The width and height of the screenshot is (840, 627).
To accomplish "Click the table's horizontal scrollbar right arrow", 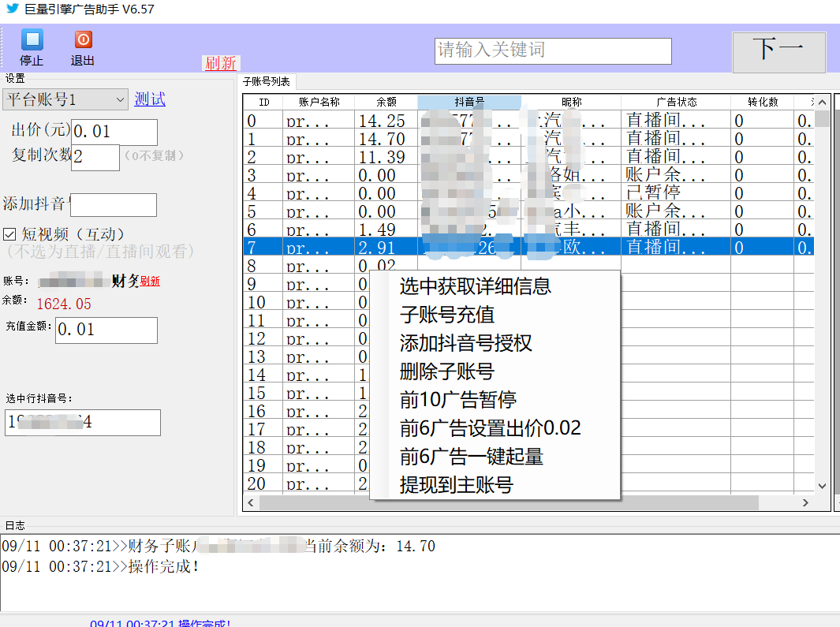I will (805, 502).
